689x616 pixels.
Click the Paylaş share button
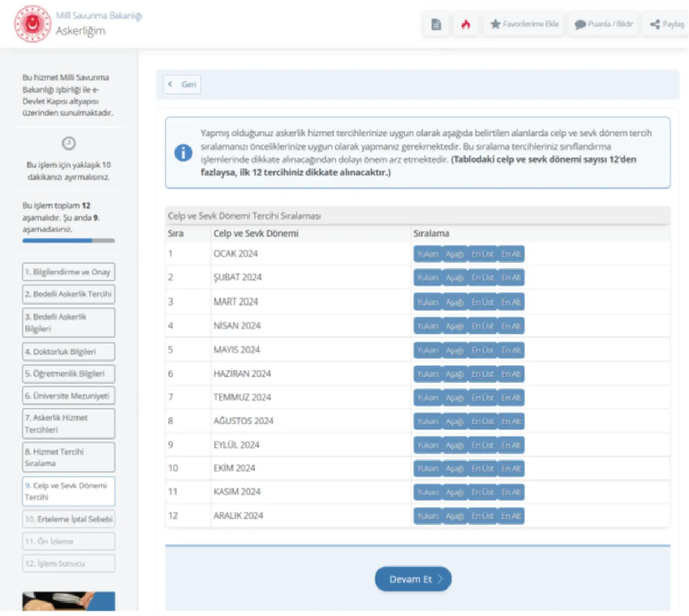pos(667,24)
